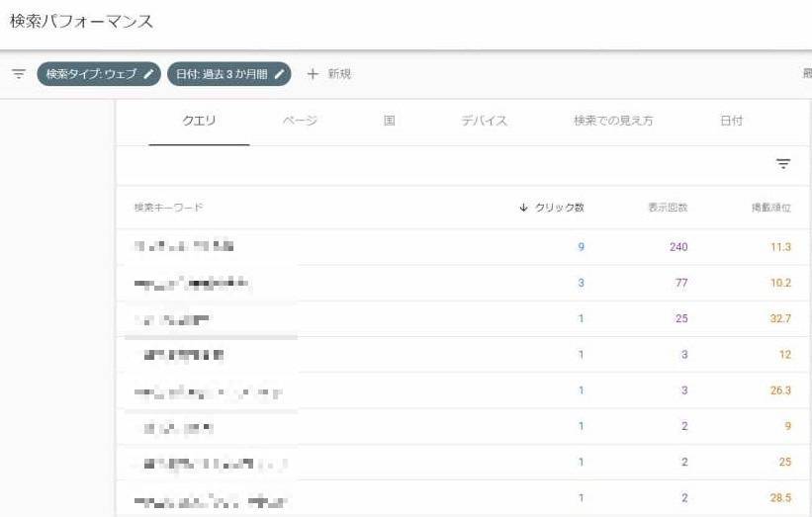Select position value 25 in seventh row
This screenshot has width=812, height=517.
coord(785,463)
